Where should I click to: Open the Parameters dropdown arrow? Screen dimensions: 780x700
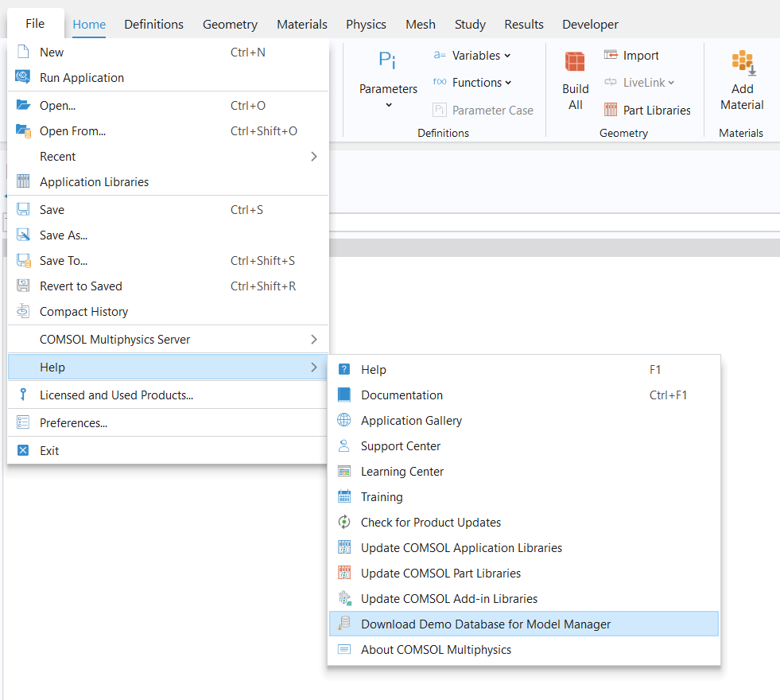tap(389, 105)
